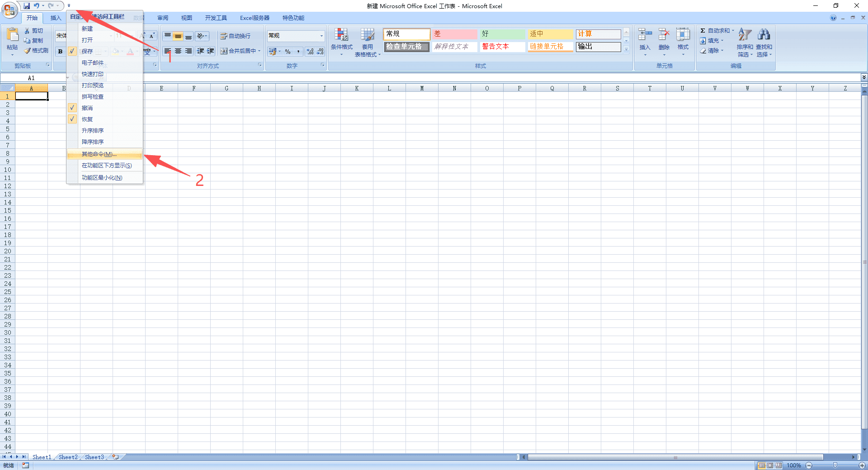Screen dimensions: 868x470
Task: Toggle the middle align button
Action: (x=178, y=36)
